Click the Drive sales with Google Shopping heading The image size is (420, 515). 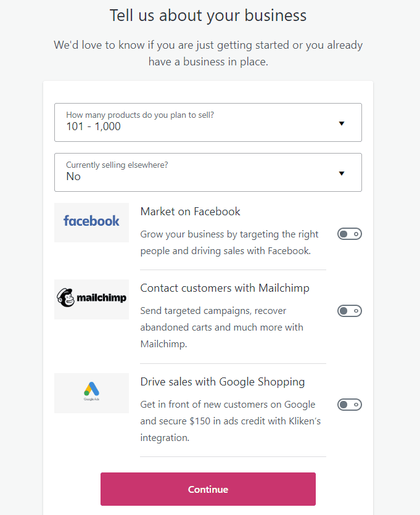222,382
